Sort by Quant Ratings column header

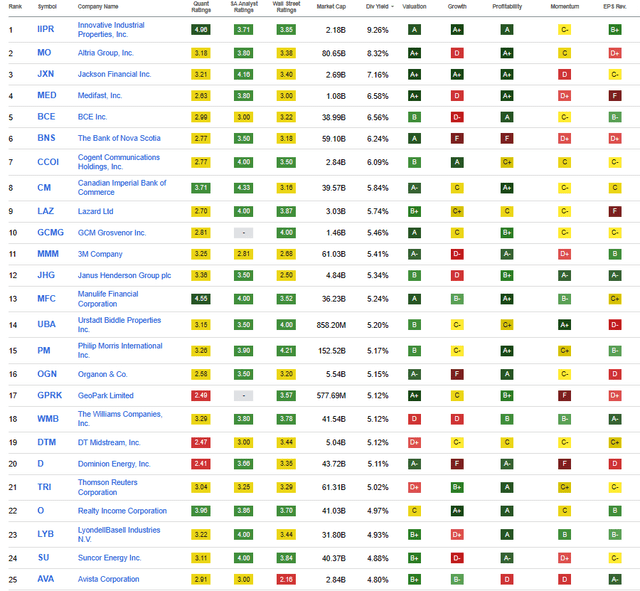click(201, 7)
